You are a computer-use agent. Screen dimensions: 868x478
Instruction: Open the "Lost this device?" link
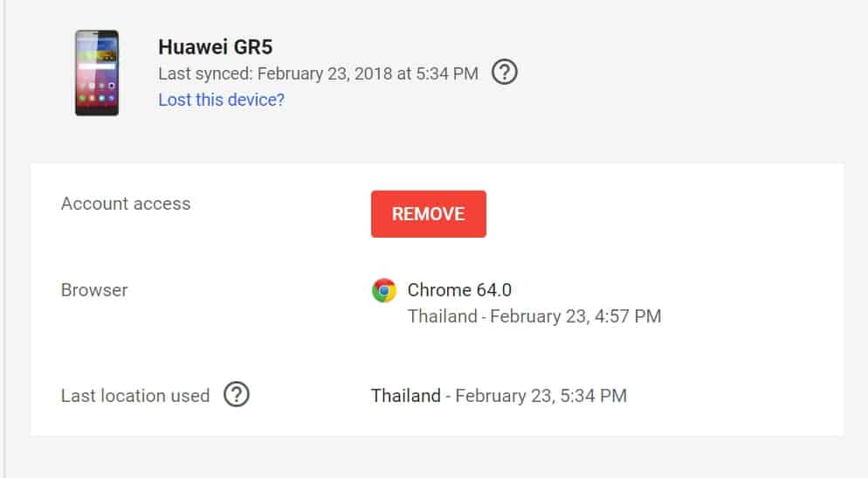(221, 100)
